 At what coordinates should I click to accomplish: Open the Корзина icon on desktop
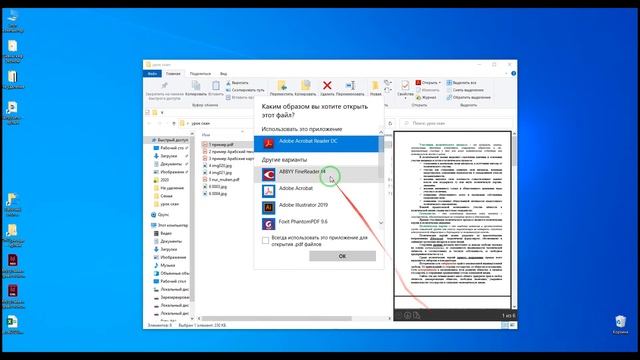click(620, 324)
